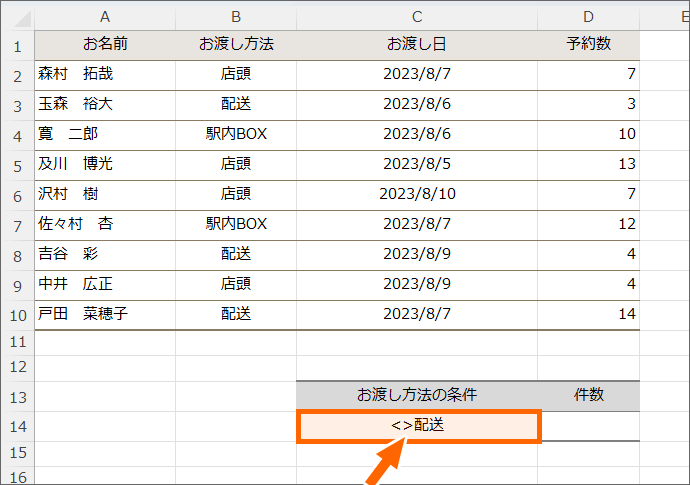Screen dimensions: 690x485
Task: Select the cell 戸田 菜穂子
Action: pos(105,315)
